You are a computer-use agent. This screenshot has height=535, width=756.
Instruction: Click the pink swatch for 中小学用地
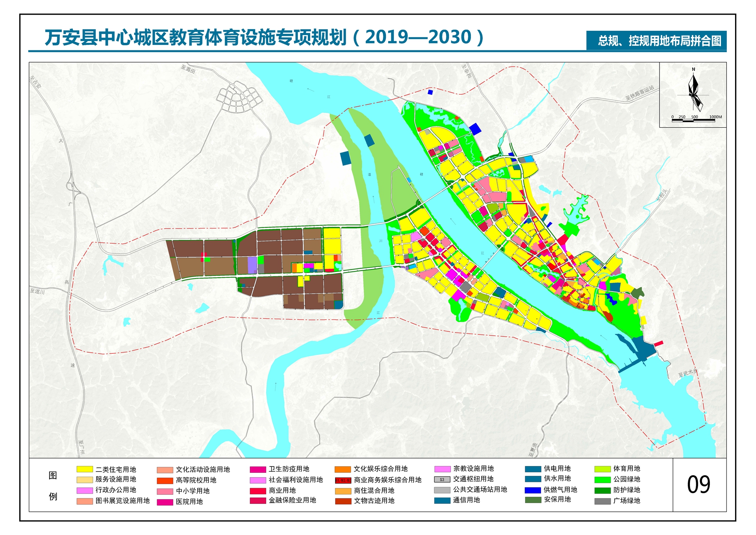pos(165,491)
